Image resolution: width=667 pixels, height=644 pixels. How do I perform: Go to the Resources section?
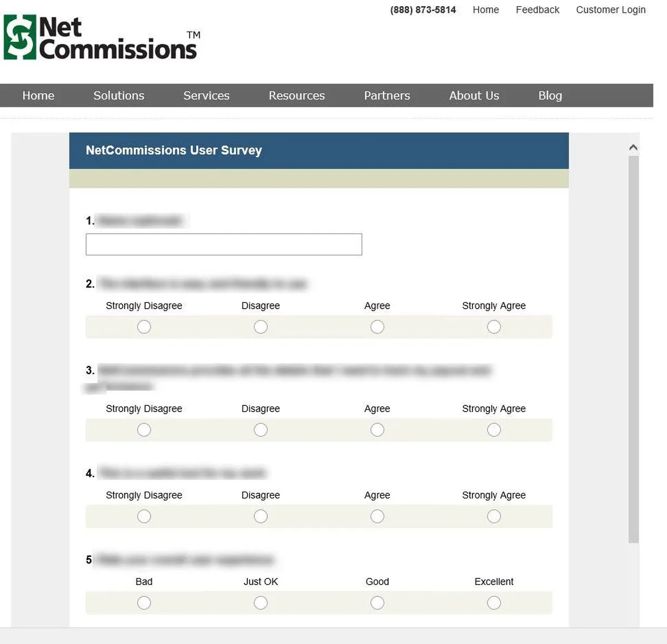pos(296,96)
